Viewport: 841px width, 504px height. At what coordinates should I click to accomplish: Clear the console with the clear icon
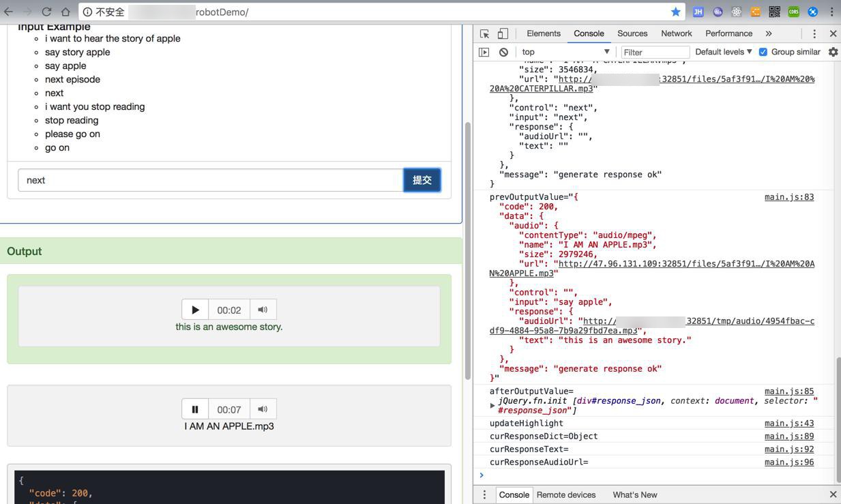pos(503,52)
